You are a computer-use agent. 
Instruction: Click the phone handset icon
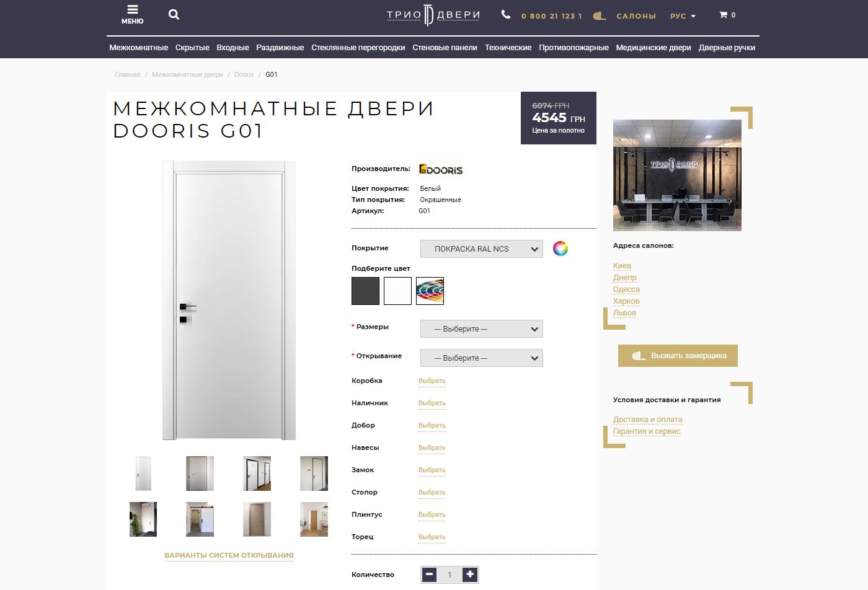[x=506, y=15]
